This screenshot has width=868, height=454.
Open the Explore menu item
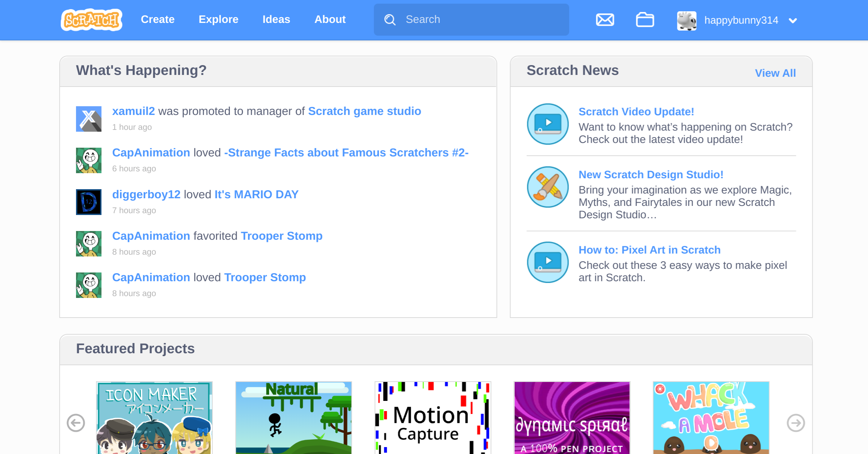click(x=218, y=19)
